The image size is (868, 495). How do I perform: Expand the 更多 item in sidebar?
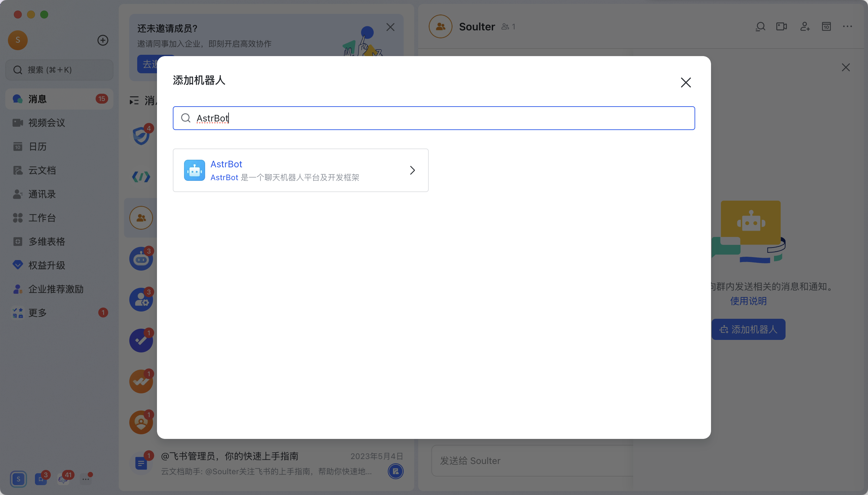[37, 313]
